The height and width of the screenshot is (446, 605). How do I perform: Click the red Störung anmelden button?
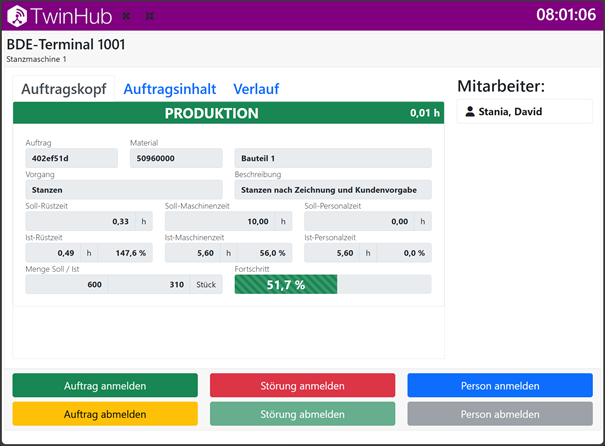(x=302, y=386)
